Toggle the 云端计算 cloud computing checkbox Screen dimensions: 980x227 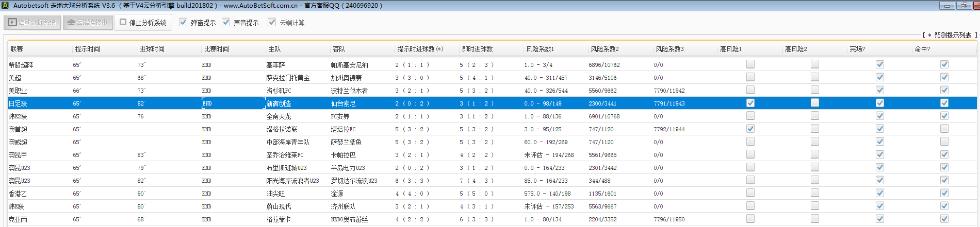(x=272, y=22)
